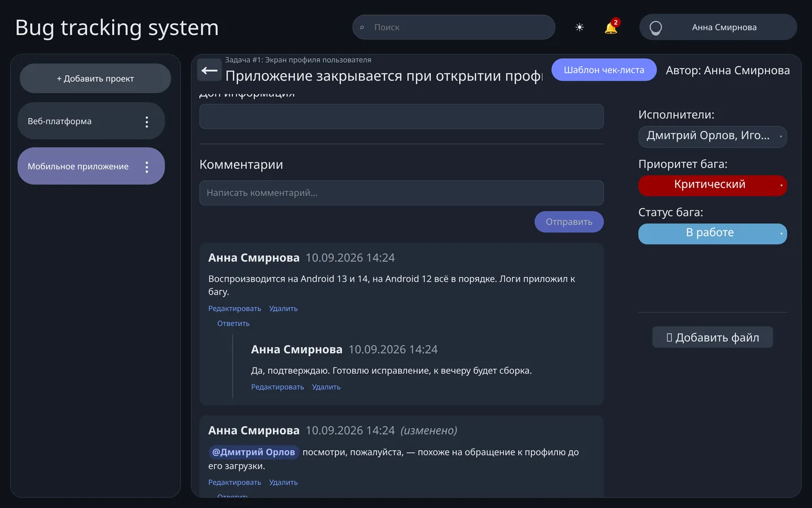
Task: Click the Доп. информация text field
Action: (401, 116)
